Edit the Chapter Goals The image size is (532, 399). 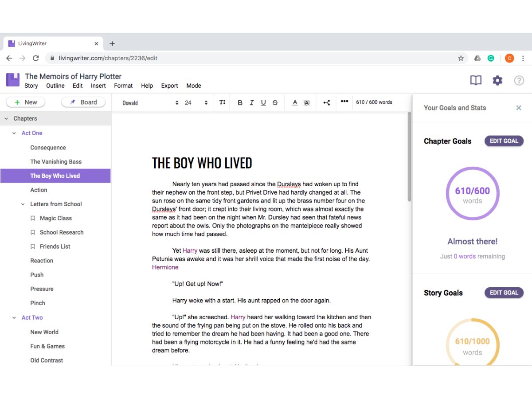(x=504, y=141)
